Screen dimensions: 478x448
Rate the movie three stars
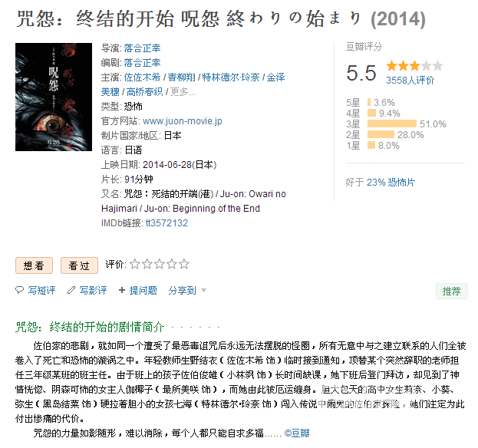pos(160,264)
